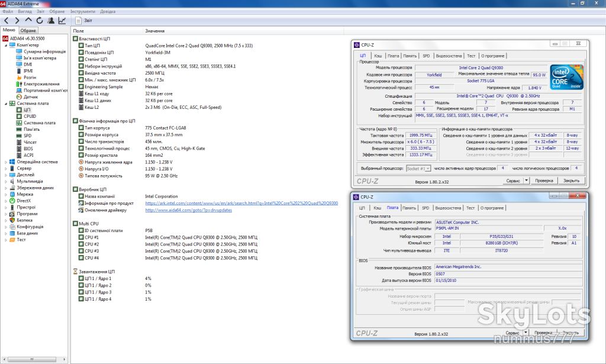Click the Розгін flame icon in the tree

tap(20, 78)
